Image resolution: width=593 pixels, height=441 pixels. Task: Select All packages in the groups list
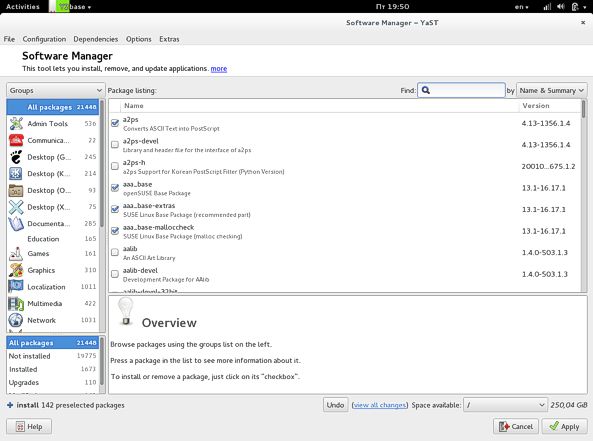pos(53,107)
